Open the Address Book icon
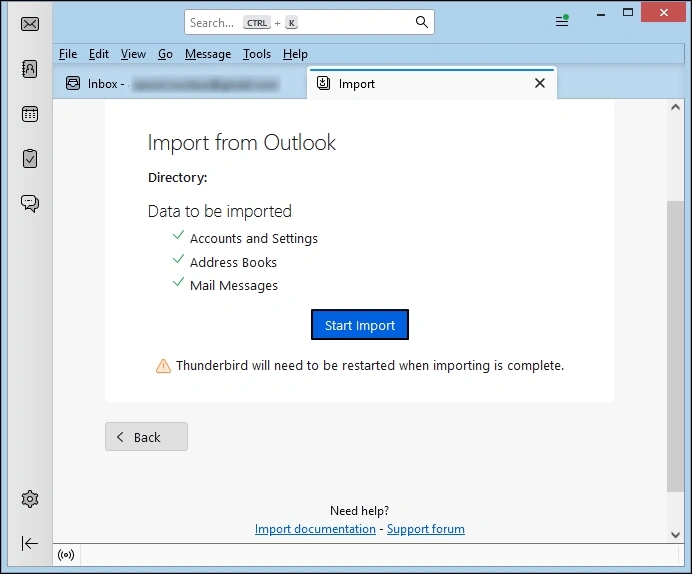This screenshot has height=574, width=692. click(30, 69)
